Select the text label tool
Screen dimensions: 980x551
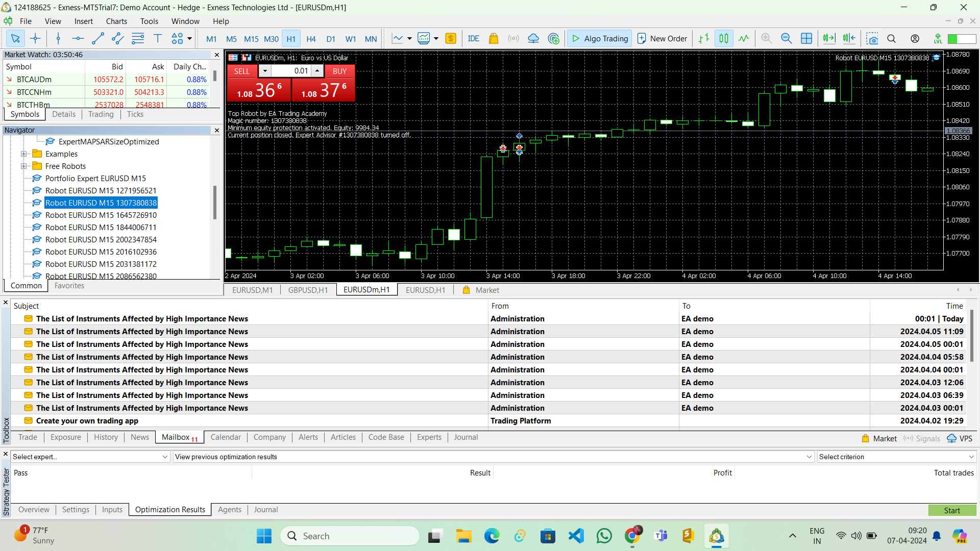158,38
